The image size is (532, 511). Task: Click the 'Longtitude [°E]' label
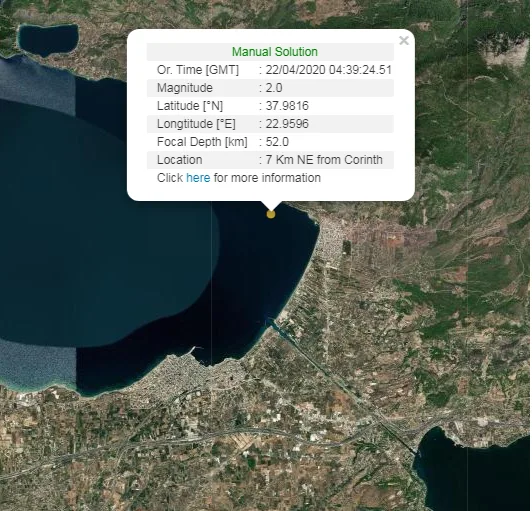pos(196,124)
